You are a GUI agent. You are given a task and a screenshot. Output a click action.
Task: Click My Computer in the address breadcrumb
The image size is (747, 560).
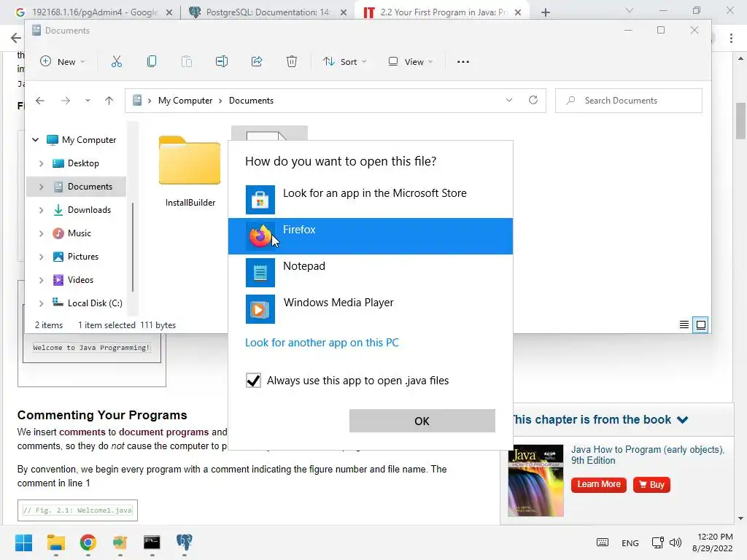tap(185, 101)
